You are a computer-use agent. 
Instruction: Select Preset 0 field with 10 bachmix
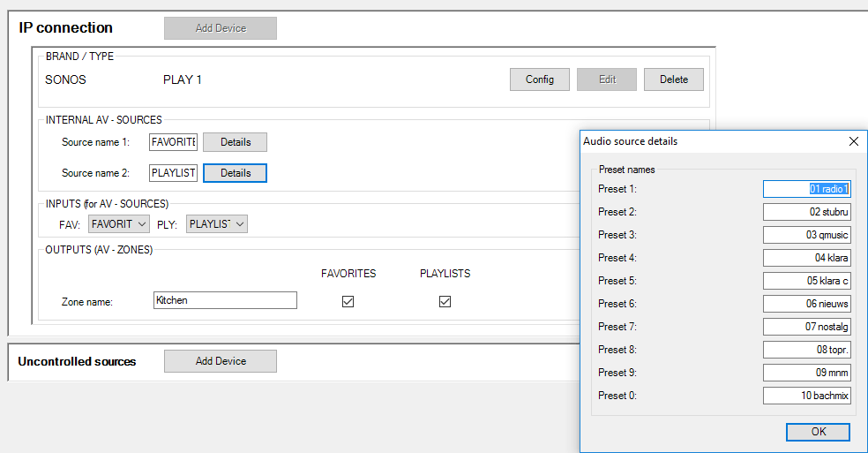pyautogui.click(x=806, y=396)
